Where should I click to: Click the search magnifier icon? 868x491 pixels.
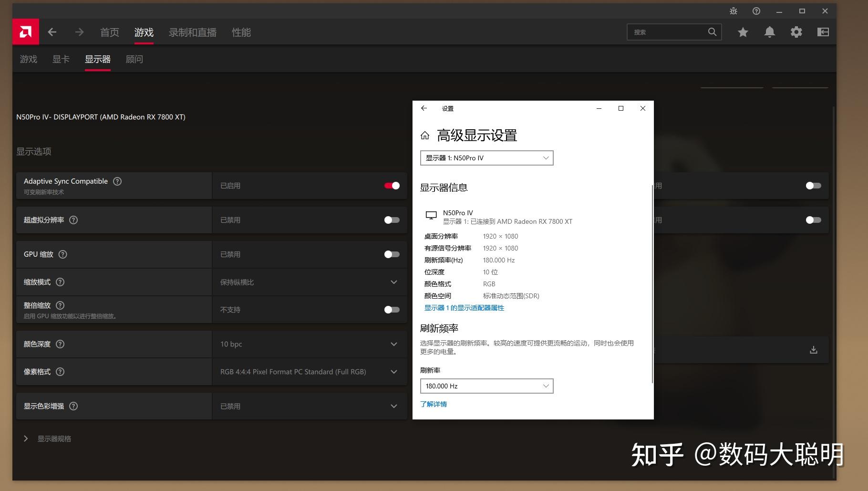point(712,32)
